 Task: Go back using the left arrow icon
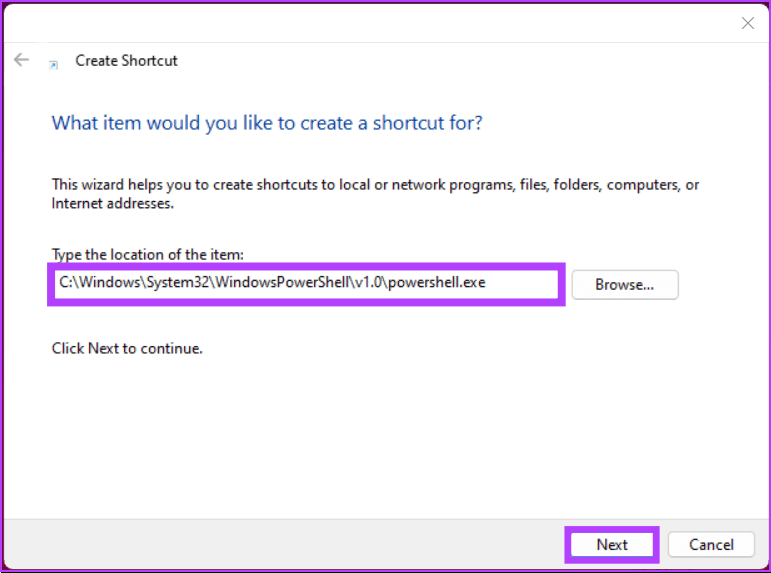coord(21,60)
